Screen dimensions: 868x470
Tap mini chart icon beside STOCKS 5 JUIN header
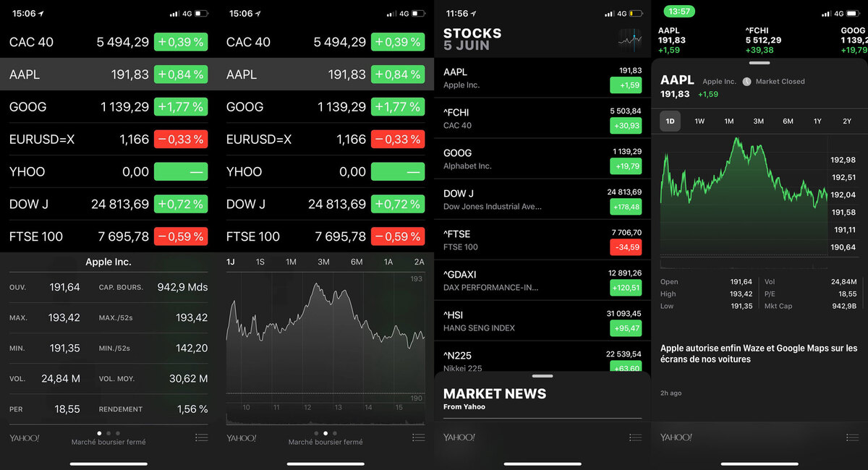629,40
